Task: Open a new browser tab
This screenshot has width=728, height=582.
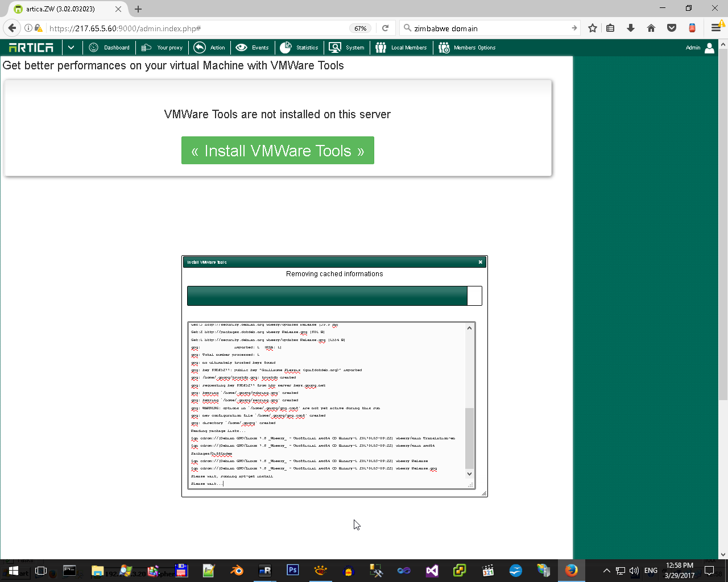Action: point(138,9)
